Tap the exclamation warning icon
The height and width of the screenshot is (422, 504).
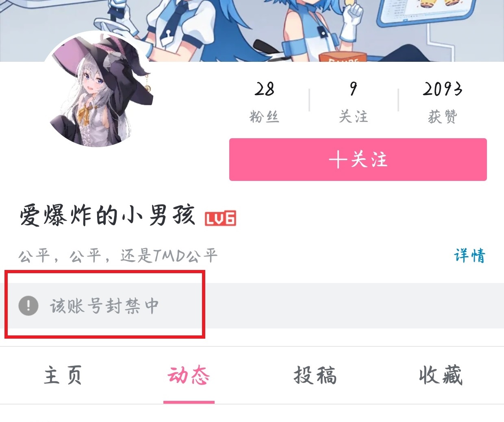click(x=28, y=306)
